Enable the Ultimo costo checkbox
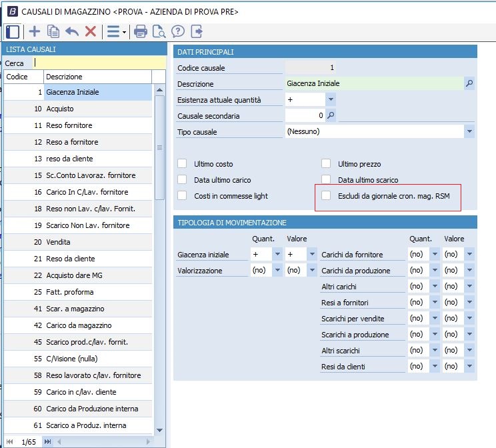Screen dimensions: 496x448 [x=182, y=164]
